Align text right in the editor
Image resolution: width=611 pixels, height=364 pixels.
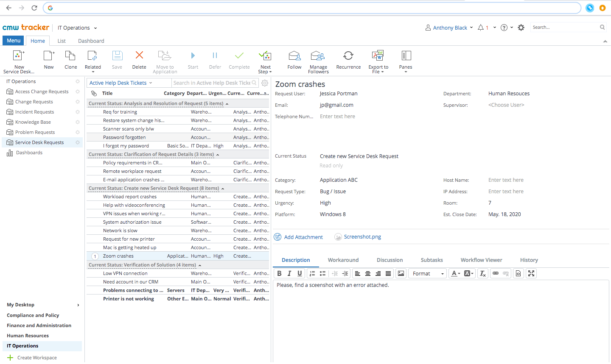click(378, 273)
